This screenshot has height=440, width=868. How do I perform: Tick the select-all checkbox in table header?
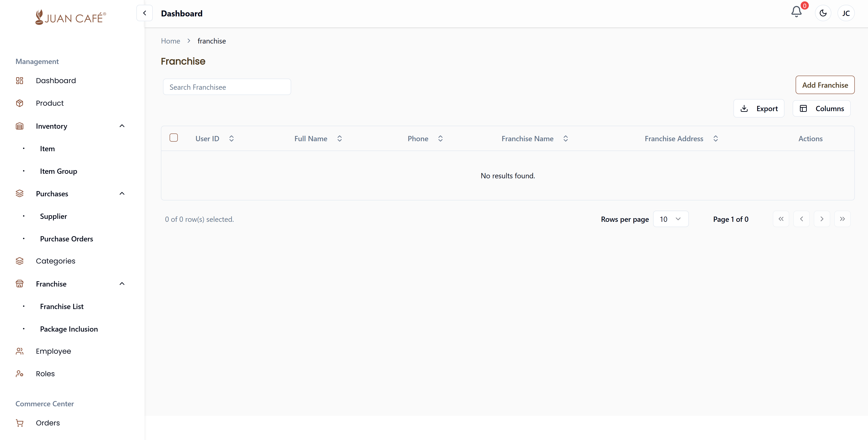point(173,138)
